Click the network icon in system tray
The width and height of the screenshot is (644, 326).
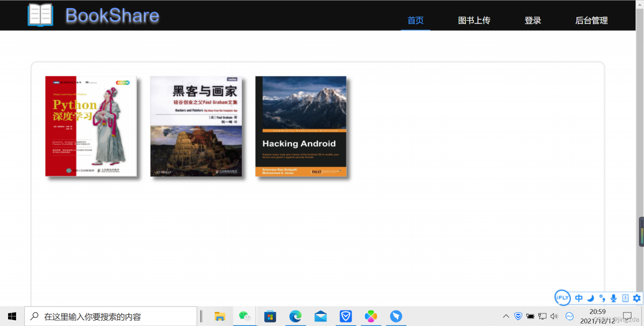click(542, 316)
